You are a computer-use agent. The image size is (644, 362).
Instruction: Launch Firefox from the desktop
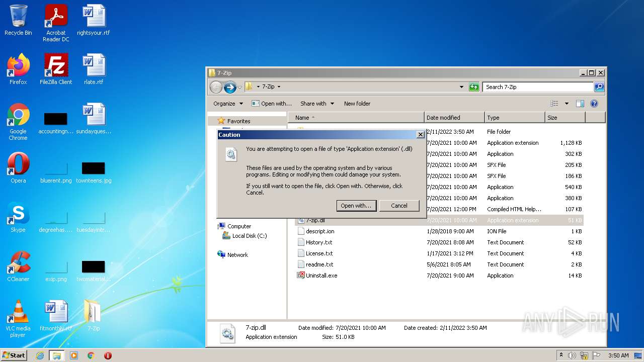click(18, 69)
